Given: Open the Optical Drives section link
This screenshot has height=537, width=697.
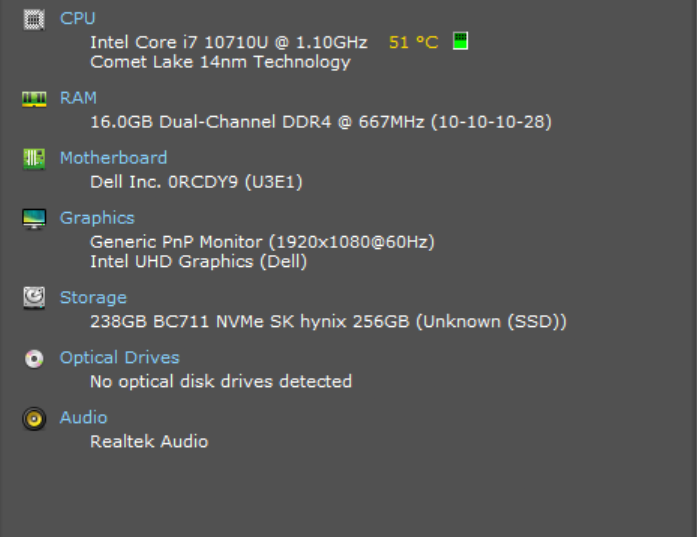Looking at the screenshot, I should coord(119,358).
